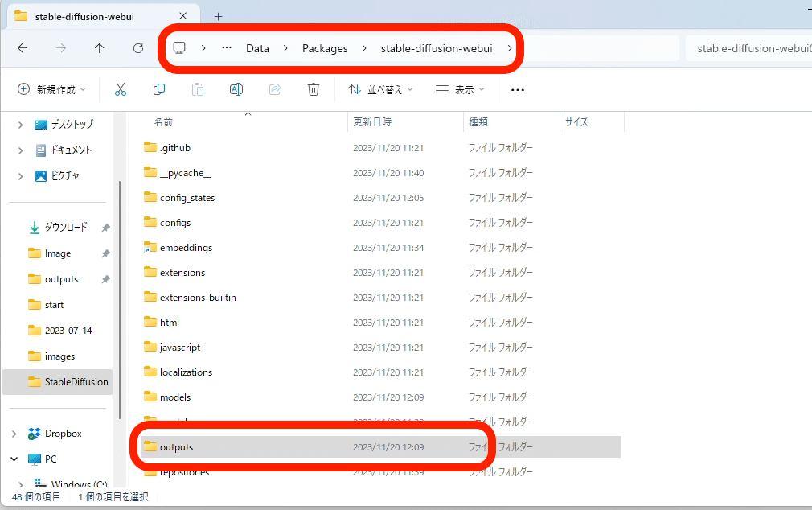Open the 2023-07-14 folder in sidebar
Image resolution: width=812 pixels, height=510 pixels.
pyautogui.click(x=60, y=330)
